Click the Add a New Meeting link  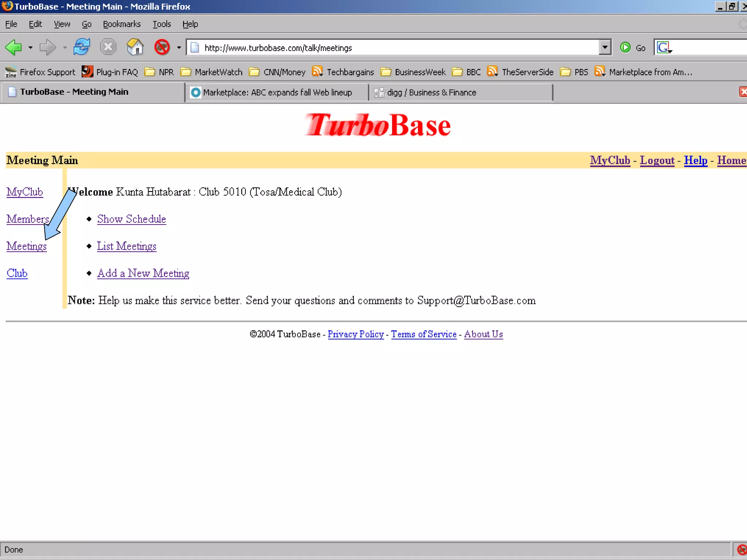pos(143,273)
